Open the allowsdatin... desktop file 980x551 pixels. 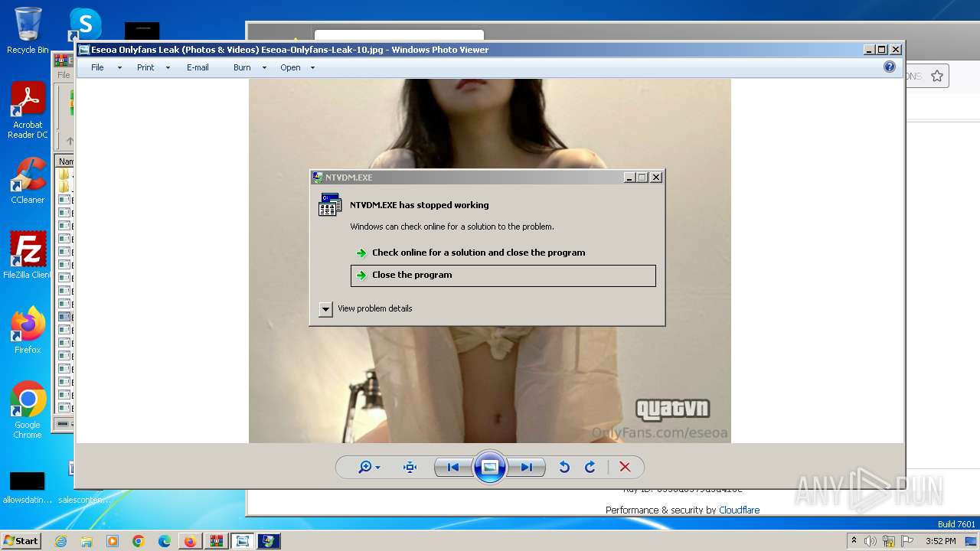coord(28,487)
